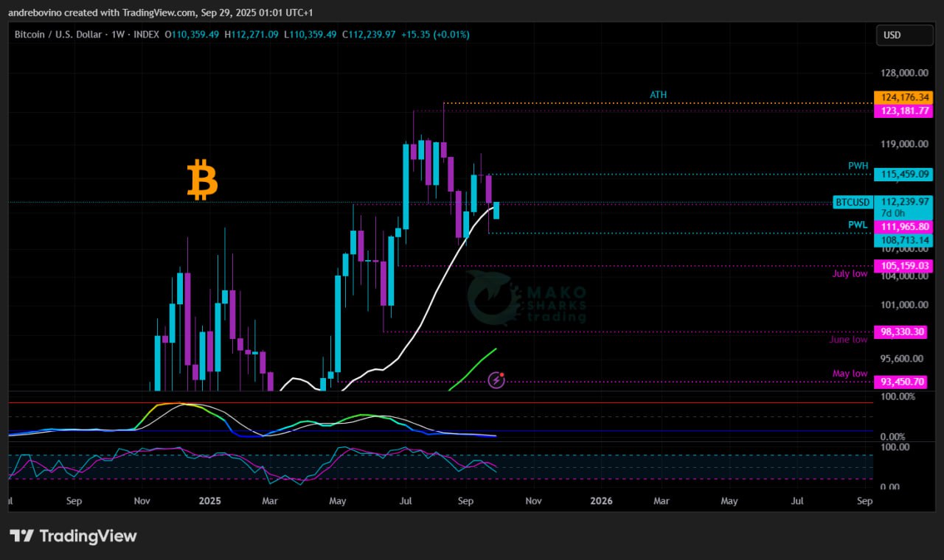
Task: Click the ATH line text label
Action: pos(658,95)
